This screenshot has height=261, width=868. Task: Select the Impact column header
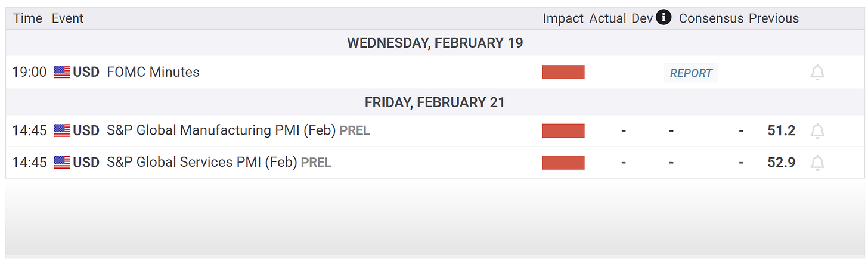click(x=563, y=18)
